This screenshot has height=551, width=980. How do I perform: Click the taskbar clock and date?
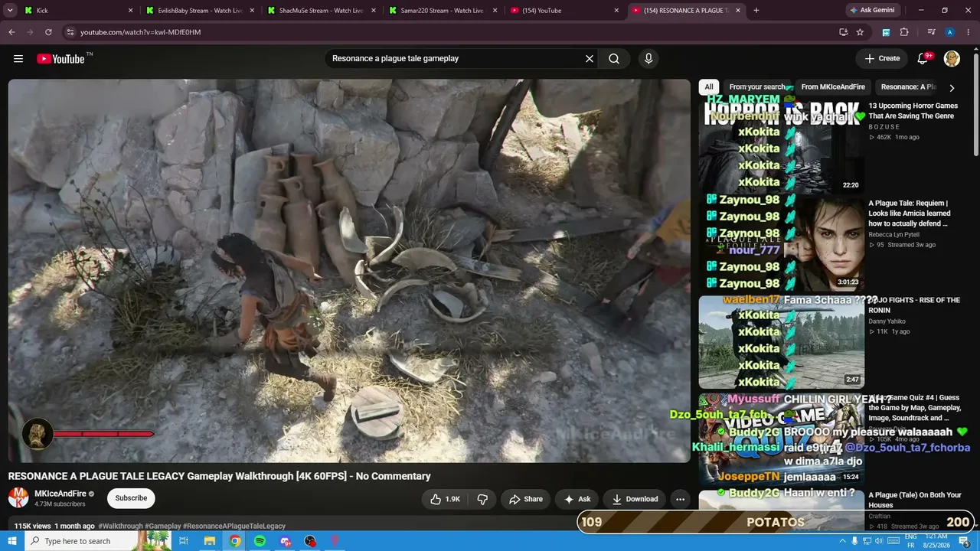(x=935, y=541)
